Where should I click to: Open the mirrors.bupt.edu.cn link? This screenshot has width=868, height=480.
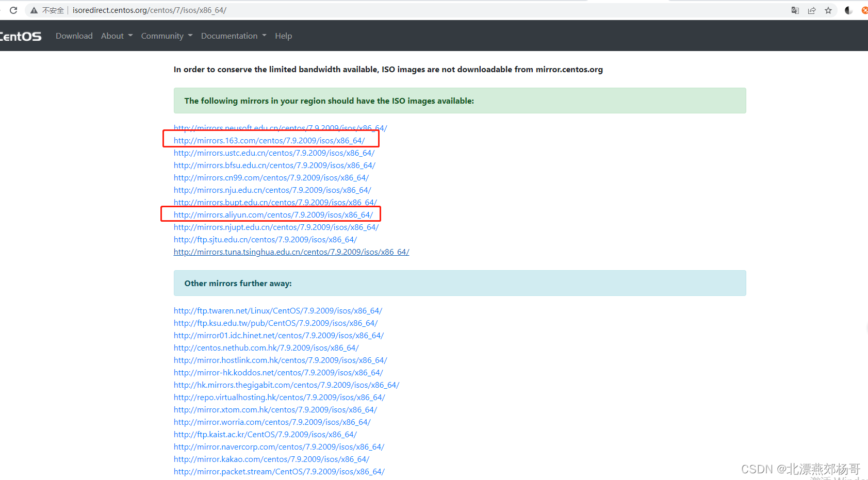(275, 202)
